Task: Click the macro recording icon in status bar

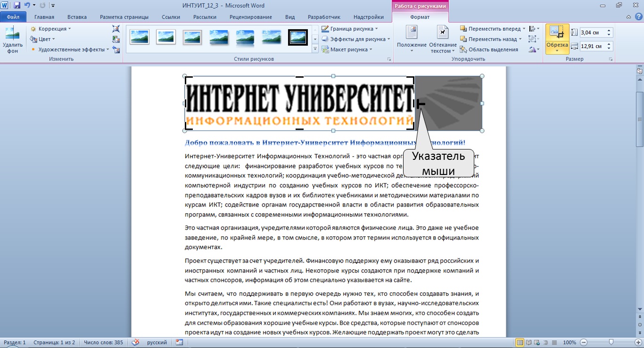Action: (179, 342)
